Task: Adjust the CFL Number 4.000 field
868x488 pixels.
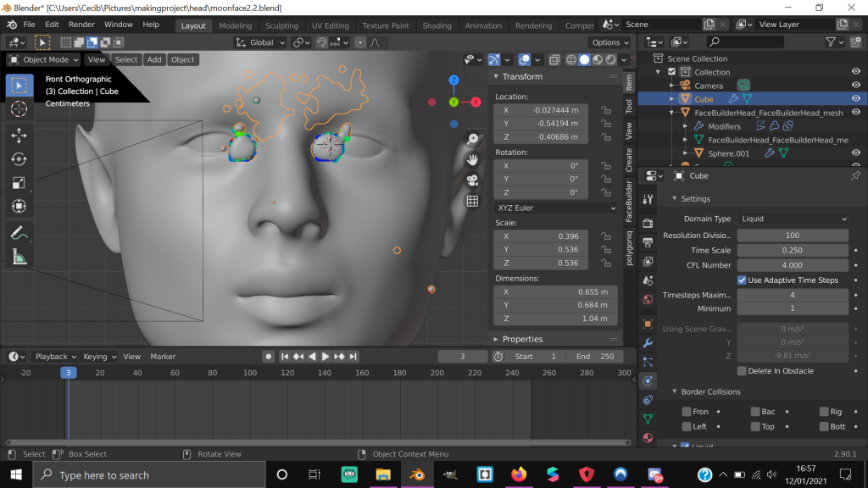Action: pyautogui.click(x=793, y=265)
